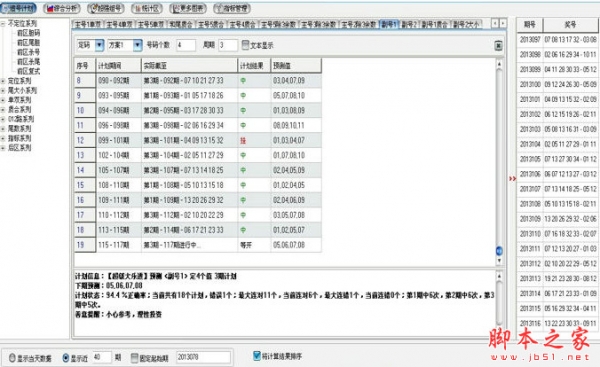Expand the 单双系列 tree node
The height and width of the screenshot is (367, 600).
(x=3, y=100)
